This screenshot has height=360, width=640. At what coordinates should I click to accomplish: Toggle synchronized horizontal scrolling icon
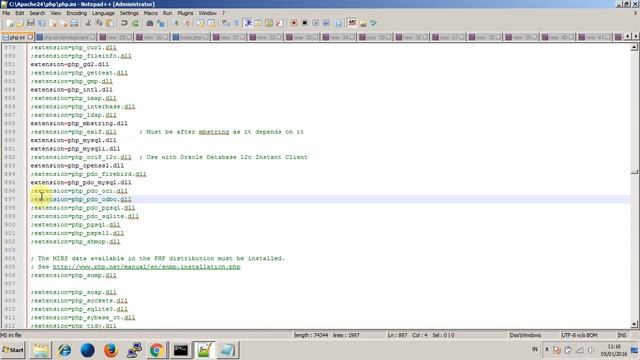click(x=211, y=23)
